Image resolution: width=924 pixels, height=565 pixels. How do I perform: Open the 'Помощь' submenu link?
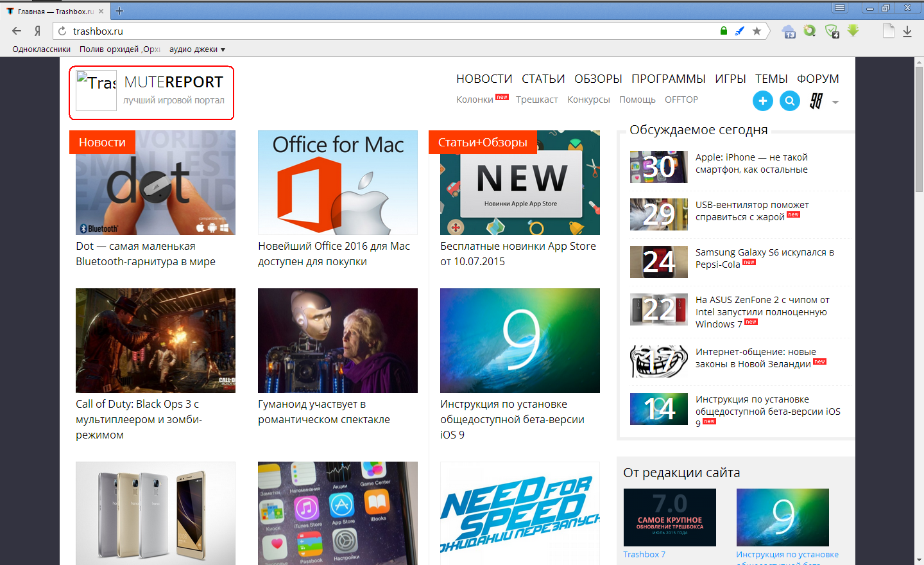click(x=637, y=100)
